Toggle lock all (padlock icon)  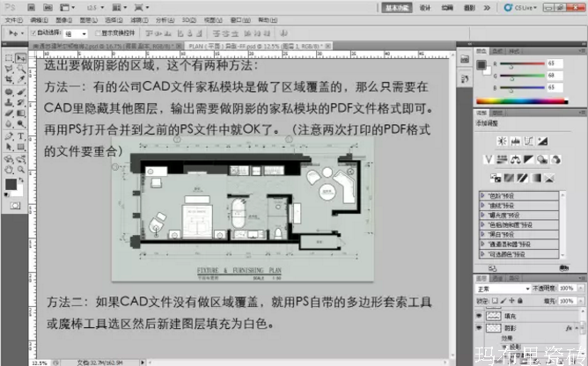tap(520, 301)
